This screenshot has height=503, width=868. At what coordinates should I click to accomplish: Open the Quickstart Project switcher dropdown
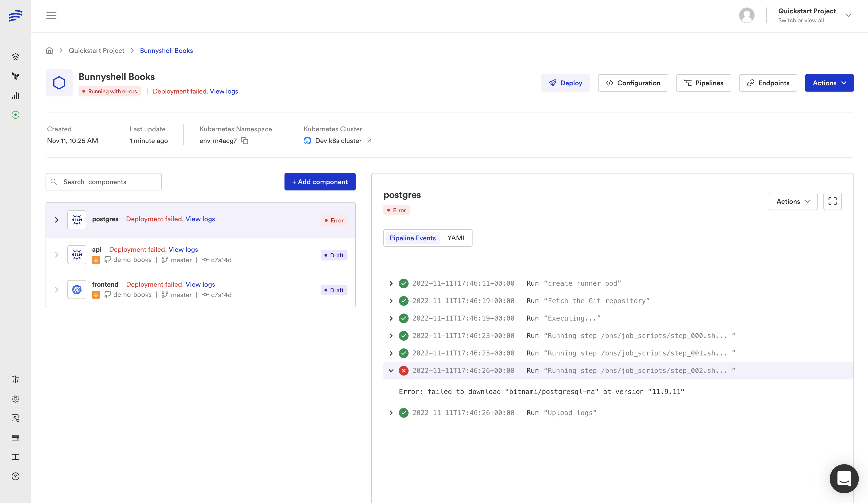coord(848,16)
